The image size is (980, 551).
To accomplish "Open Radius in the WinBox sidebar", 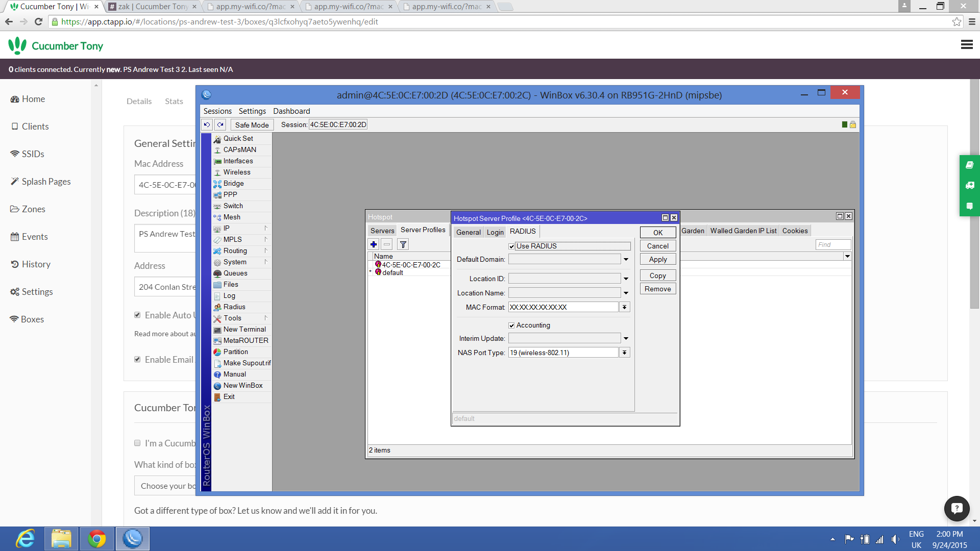I will click(234, 307).
